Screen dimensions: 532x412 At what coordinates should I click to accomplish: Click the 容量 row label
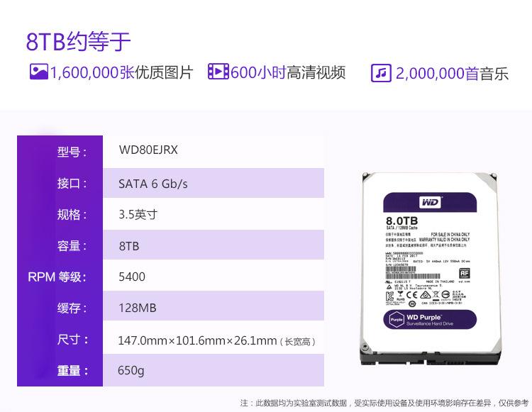tap(72, 246)
